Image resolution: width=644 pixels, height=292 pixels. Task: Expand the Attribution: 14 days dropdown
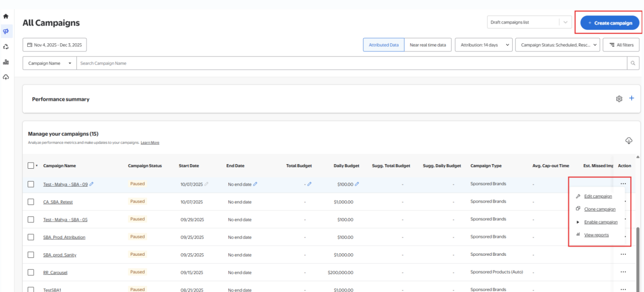click(484, 45)
